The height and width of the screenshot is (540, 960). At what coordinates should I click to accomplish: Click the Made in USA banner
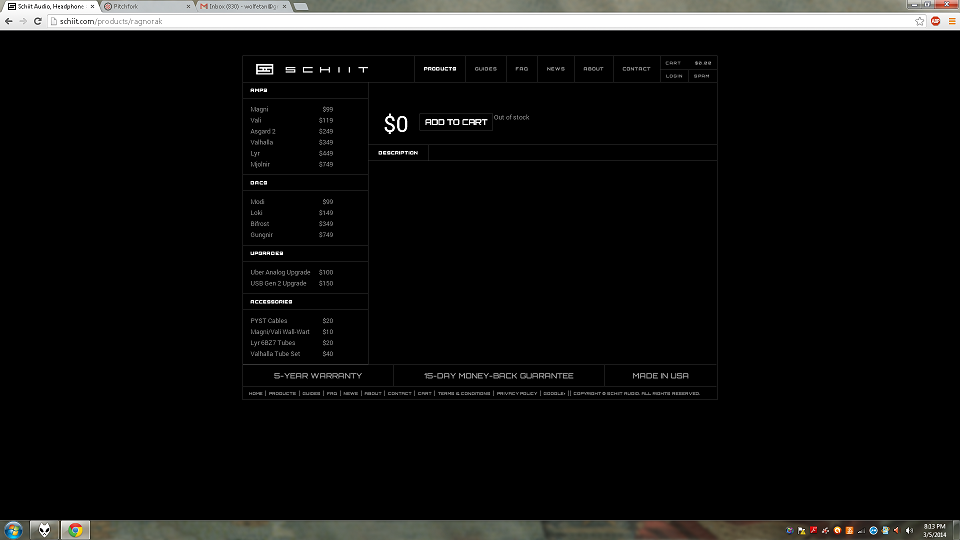660,375
